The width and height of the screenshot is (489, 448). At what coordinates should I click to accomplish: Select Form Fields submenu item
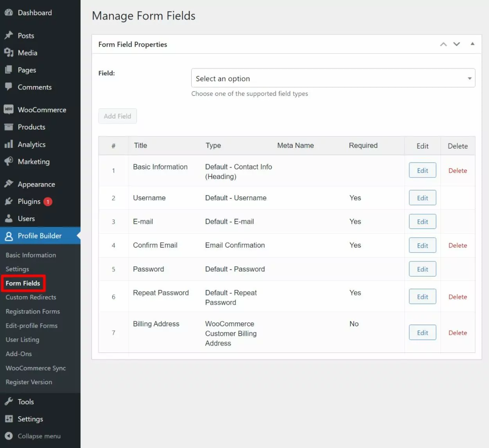coord(23,283)
